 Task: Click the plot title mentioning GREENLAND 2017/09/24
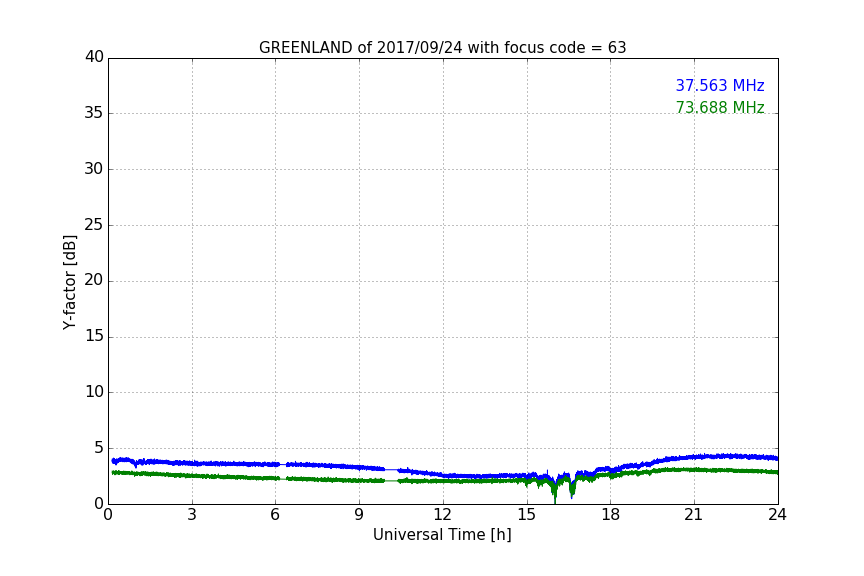click(442, 48)
